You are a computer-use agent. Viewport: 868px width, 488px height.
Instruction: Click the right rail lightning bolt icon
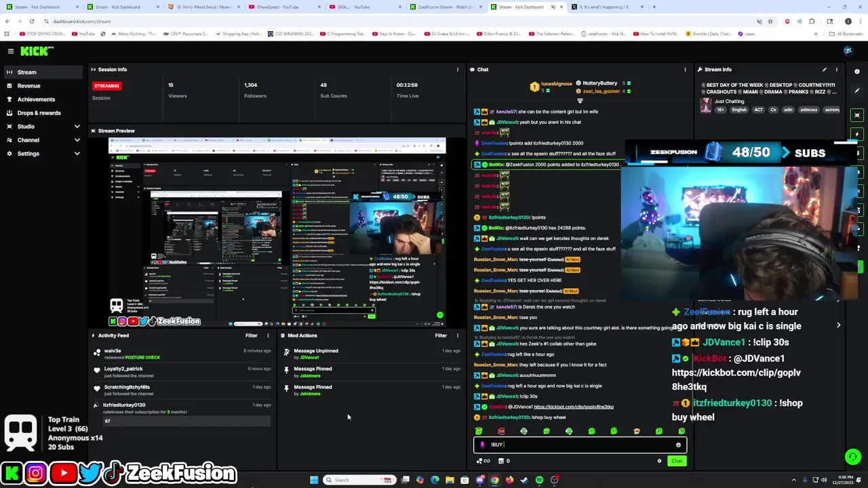(857, 134)
